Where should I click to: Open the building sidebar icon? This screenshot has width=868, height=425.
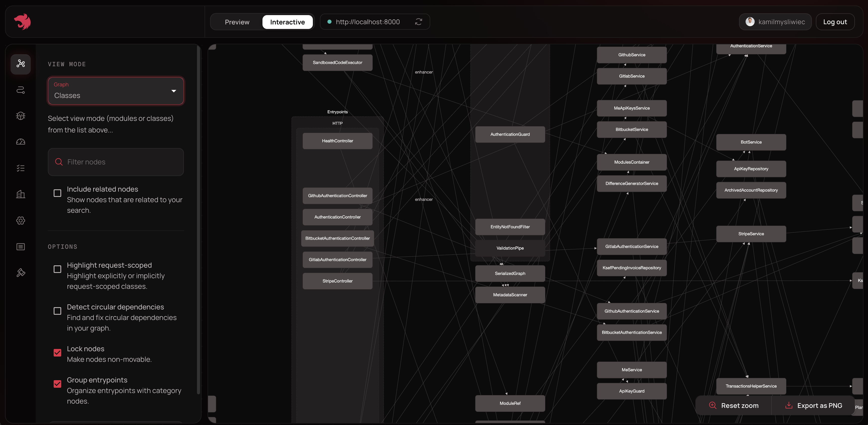[21, 194]
